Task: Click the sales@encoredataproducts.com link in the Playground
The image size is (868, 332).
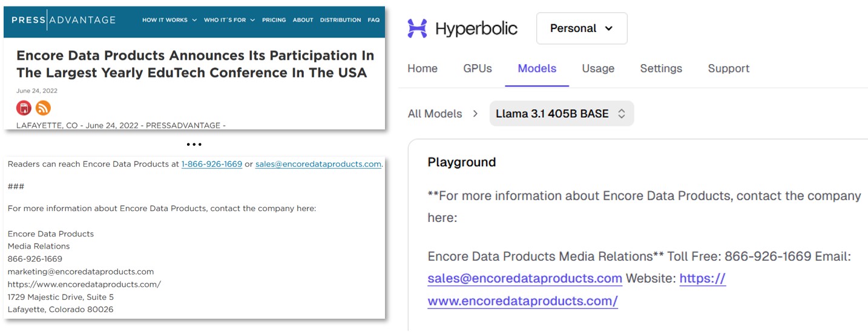Action: [x=525, y=278]
